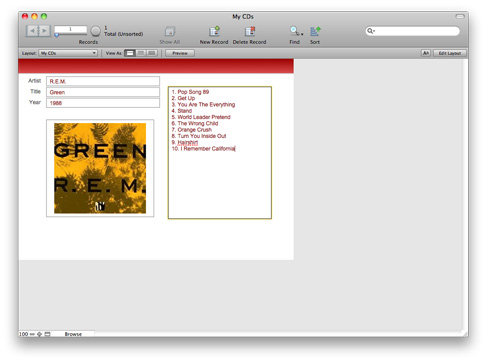This screenshot has width=486, height=360.
Task: Toggle the status toolbar icon at bottom
Action: pyautogui.click(x=48, y=334)
